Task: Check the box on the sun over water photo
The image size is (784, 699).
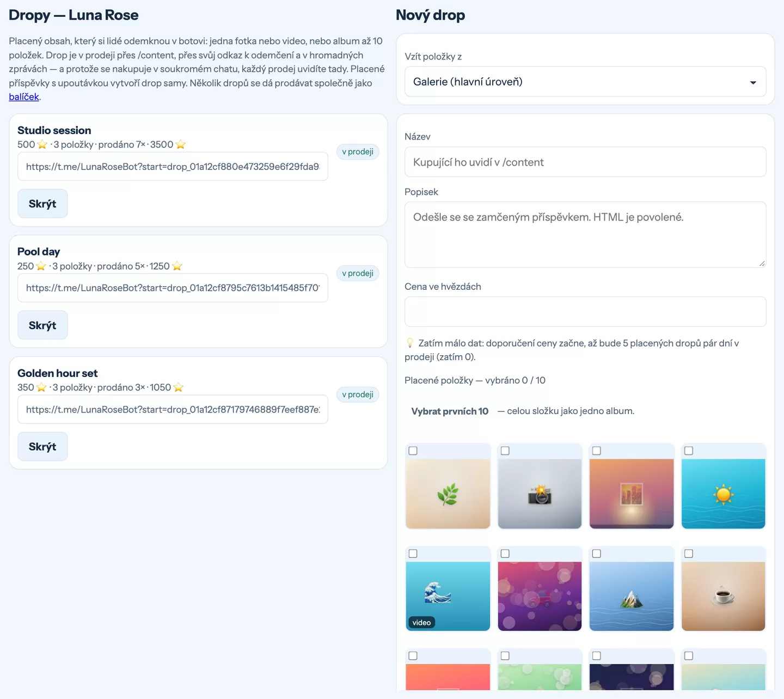Action: tap(689, 451)
